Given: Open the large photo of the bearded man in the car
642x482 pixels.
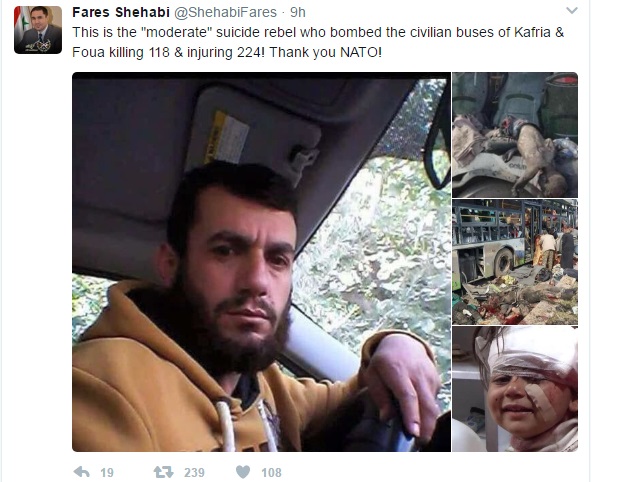Looking at the screenshot, I should [261, 262].
